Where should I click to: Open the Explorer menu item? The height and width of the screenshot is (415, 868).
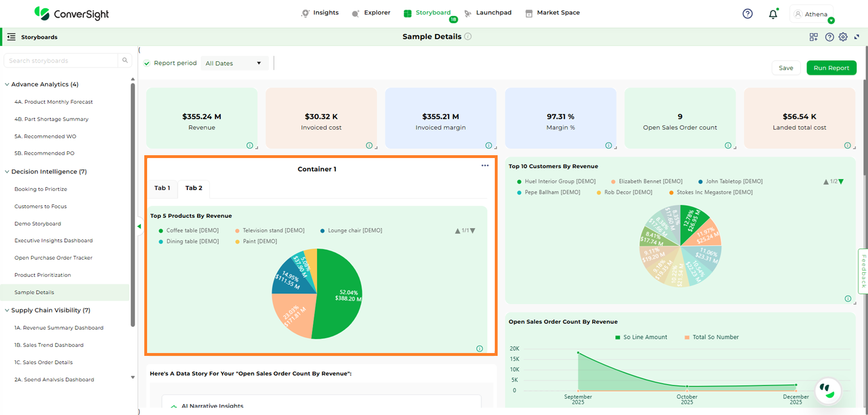point(371,13)
